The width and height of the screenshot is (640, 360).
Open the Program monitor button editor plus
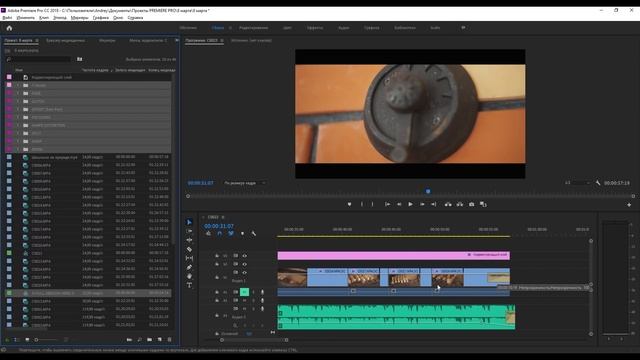tap(629, 204)
